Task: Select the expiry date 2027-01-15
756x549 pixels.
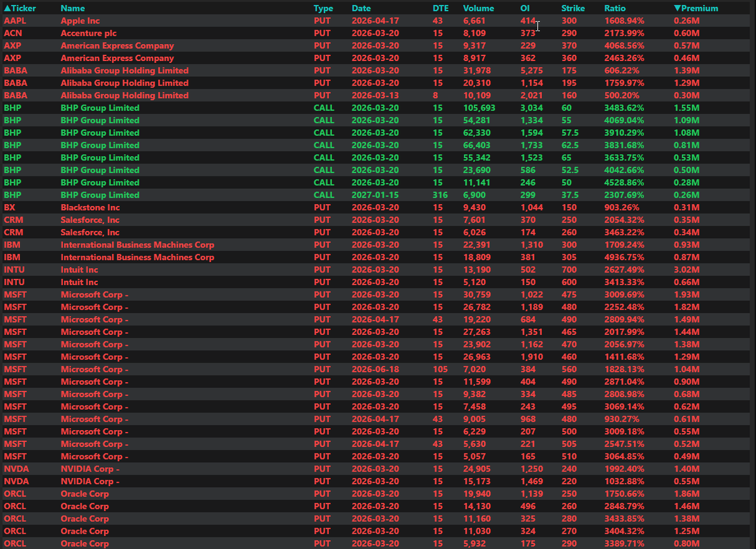Action: pos(375,195)
